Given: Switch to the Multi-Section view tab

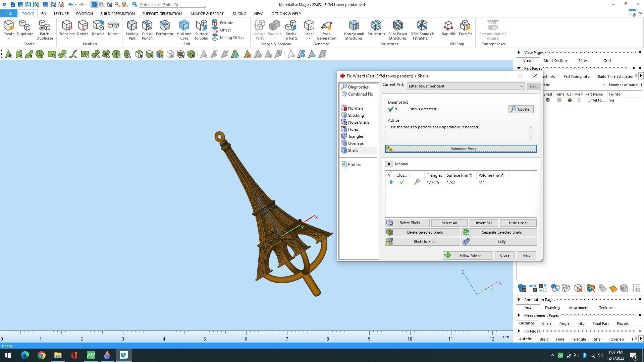Looking at the screenshot, I should pos(555,61).
